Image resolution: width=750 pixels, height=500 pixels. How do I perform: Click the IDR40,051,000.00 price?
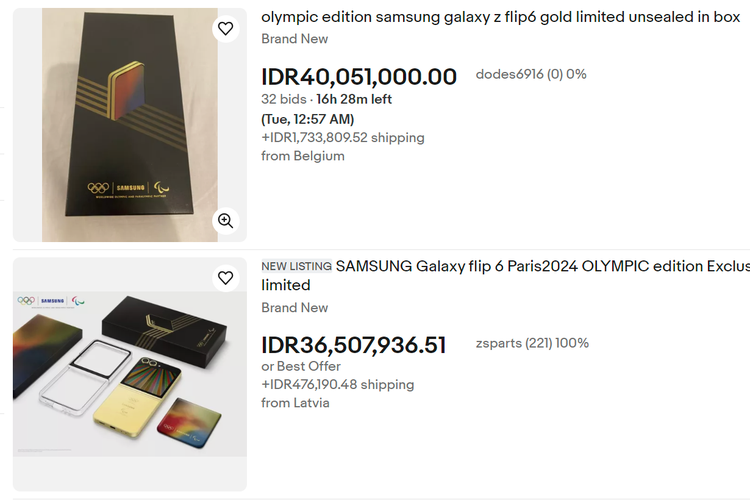[359, 77]
